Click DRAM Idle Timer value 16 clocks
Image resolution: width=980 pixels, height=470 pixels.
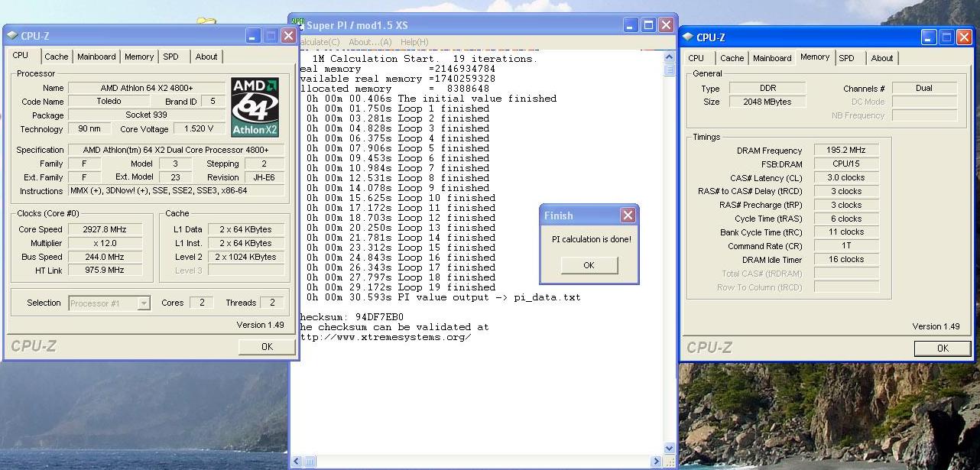point(846,259)
